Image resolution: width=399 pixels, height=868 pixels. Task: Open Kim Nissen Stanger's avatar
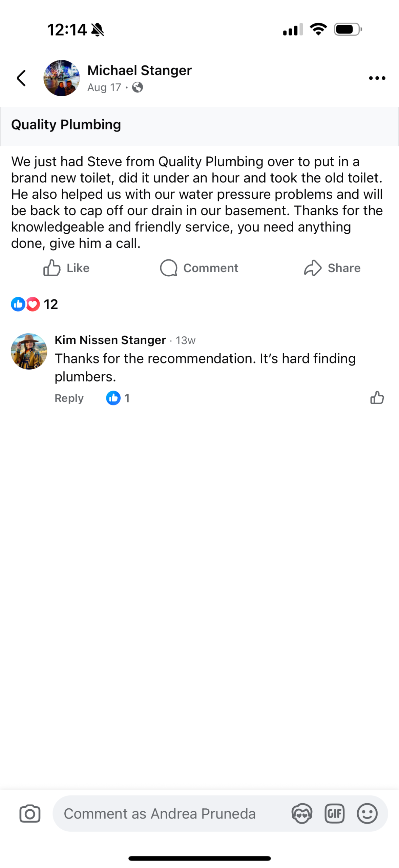pyautogui.click(x=29, y=351)
